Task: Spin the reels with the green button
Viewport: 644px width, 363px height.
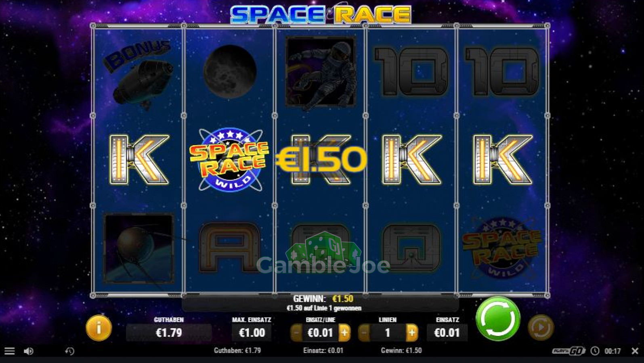Action: [x=498, y=319]
